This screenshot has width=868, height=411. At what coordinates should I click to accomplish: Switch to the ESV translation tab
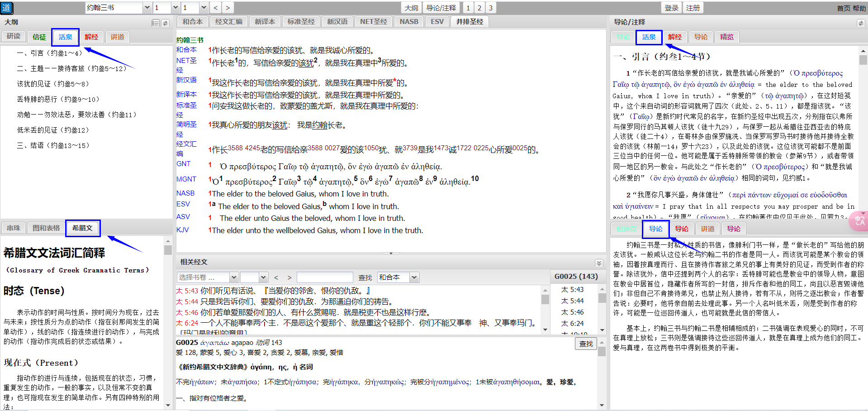[437, 22]
